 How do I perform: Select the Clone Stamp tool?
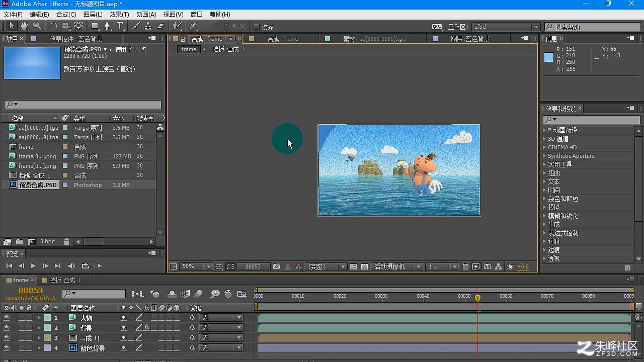coord(148,26)
